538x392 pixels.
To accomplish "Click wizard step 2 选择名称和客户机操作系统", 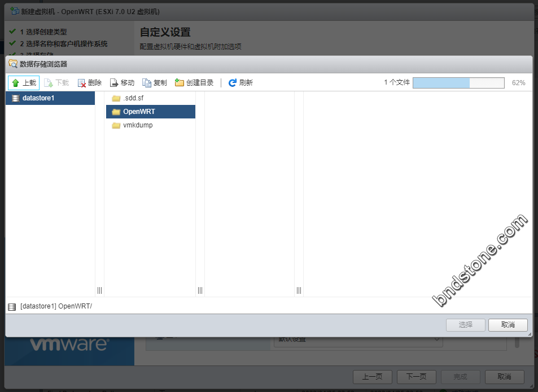I will coord(64,44).
